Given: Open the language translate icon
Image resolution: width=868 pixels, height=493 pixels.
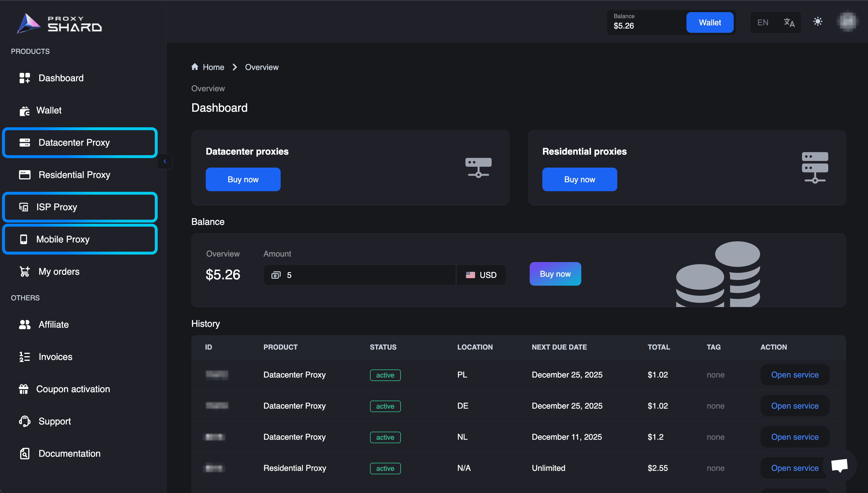Looking at the screenshot, I should 789,23.
